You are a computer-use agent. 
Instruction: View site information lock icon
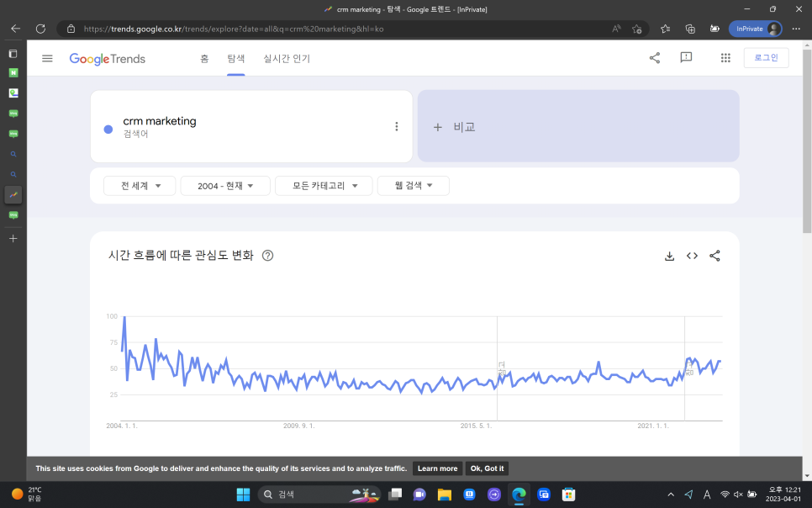point(71,29)
